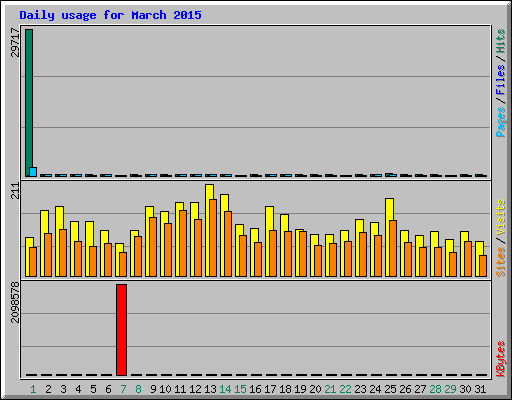This screenshot has width=512, height=400.
Task: Click the tall green Hits bar for day 1
Action: [29, 103]
